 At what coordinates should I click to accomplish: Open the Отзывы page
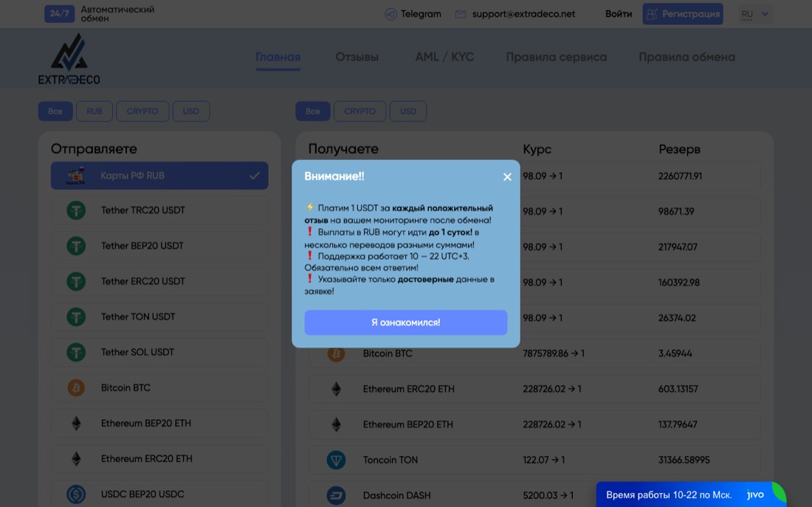click(x=357, y=57)
